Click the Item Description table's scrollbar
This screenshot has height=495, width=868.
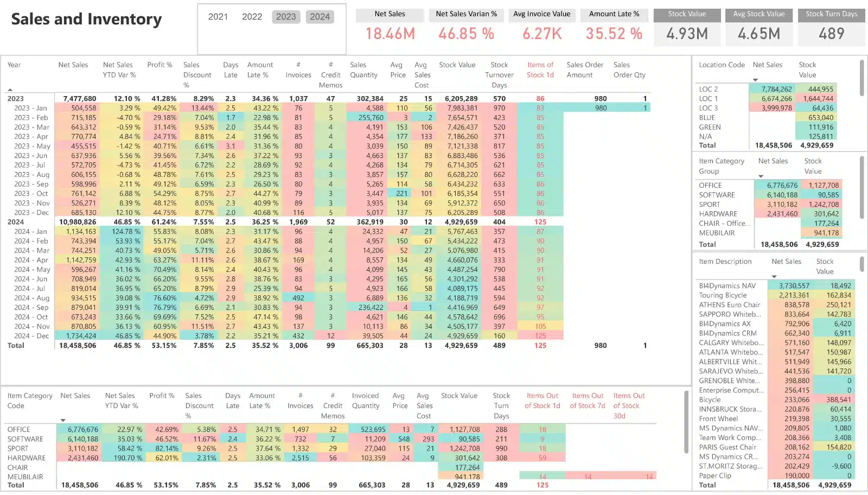(x=861, y=264)
